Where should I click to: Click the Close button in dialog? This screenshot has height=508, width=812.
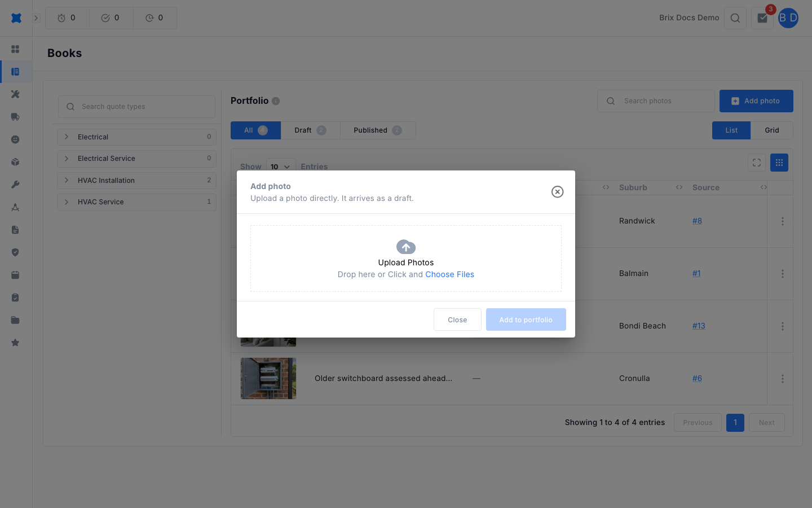(x=457, y=319)
